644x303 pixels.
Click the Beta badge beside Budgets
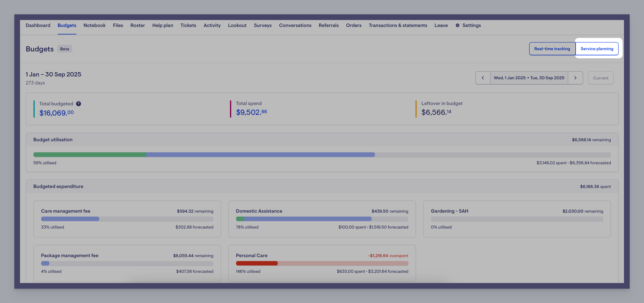tap(65, 49)
